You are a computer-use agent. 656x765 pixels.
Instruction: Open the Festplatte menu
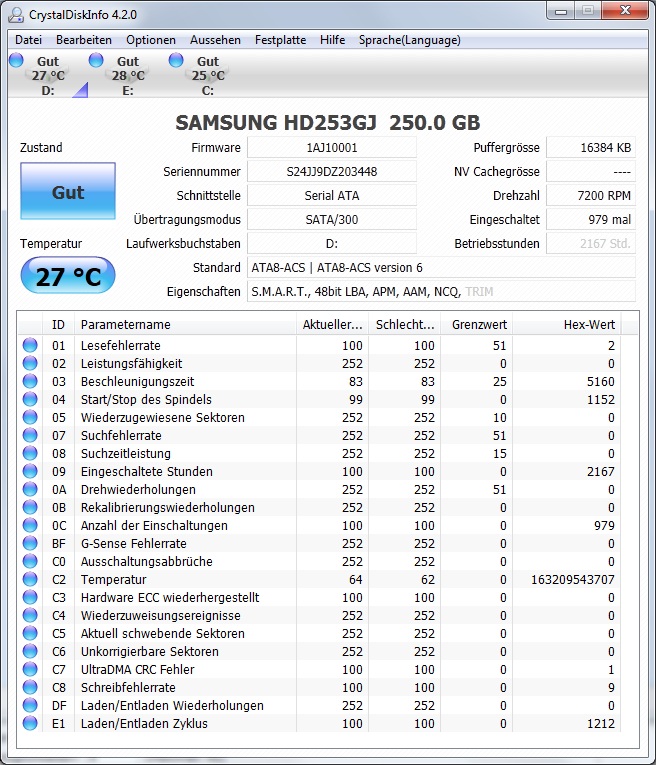[280, 40]
